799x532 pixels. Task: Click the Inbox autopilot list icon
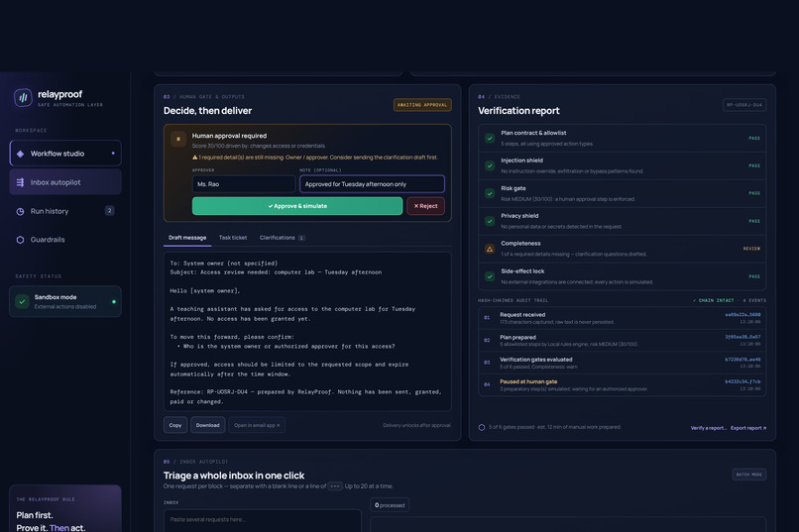[x=21, y=182]
